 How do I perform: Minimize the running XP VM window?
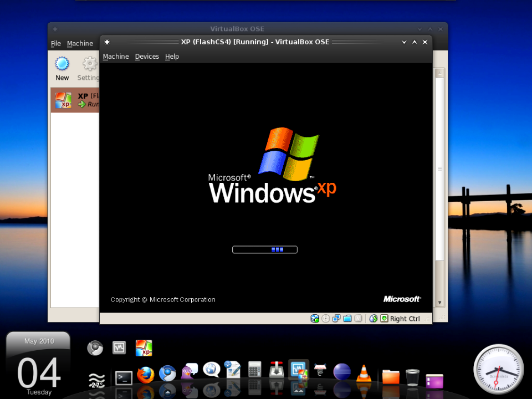point(404,42)
